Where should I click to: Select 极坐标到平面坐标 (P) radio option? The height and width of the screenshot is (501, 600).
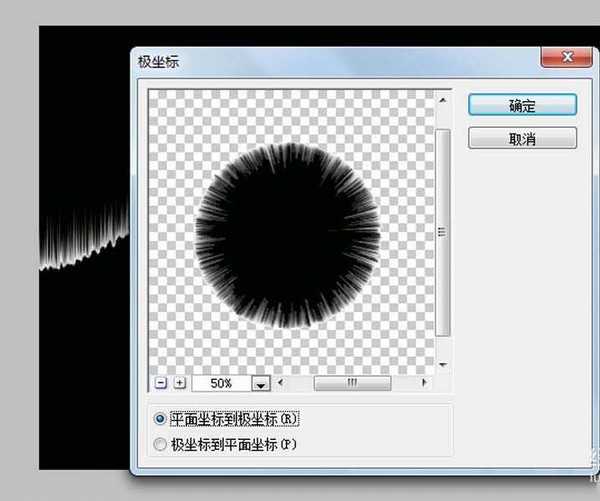[x=159, y=444]
